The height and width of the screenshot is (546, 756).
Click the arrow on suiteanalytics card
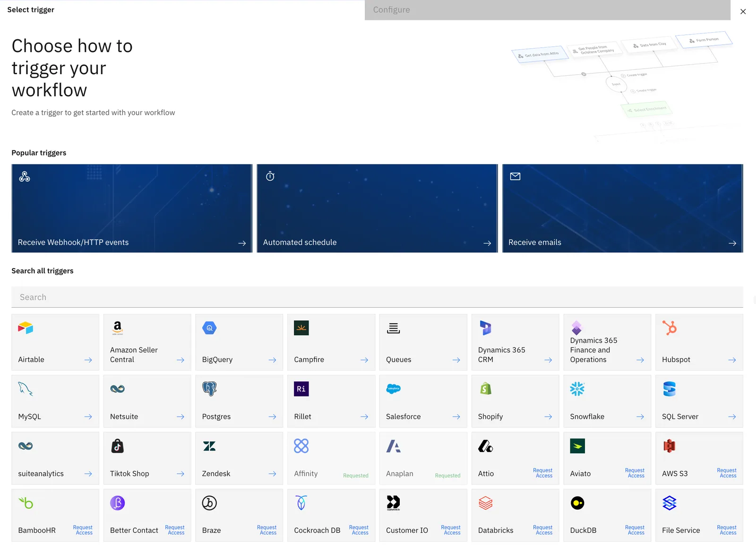point(88,474)
